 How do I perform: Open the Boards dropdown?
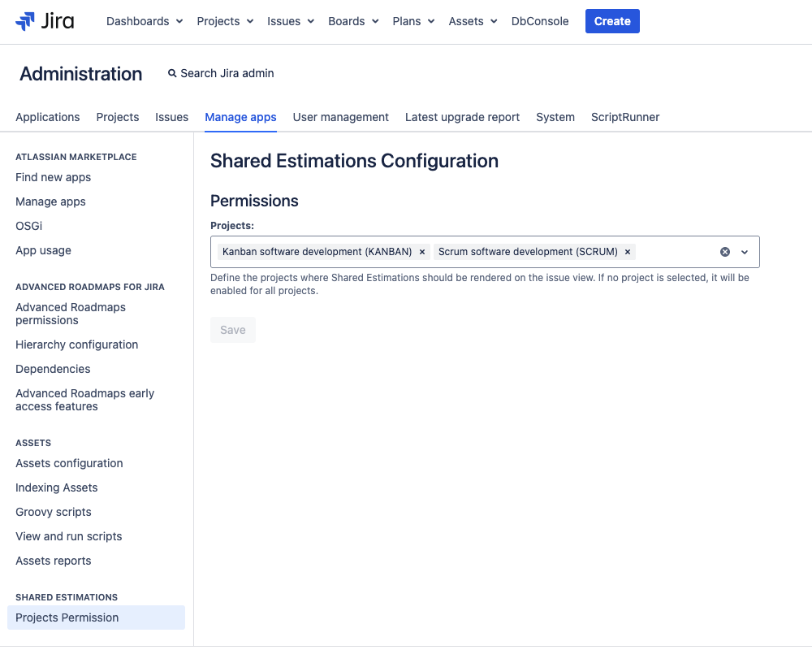click(x=352, y=21)
